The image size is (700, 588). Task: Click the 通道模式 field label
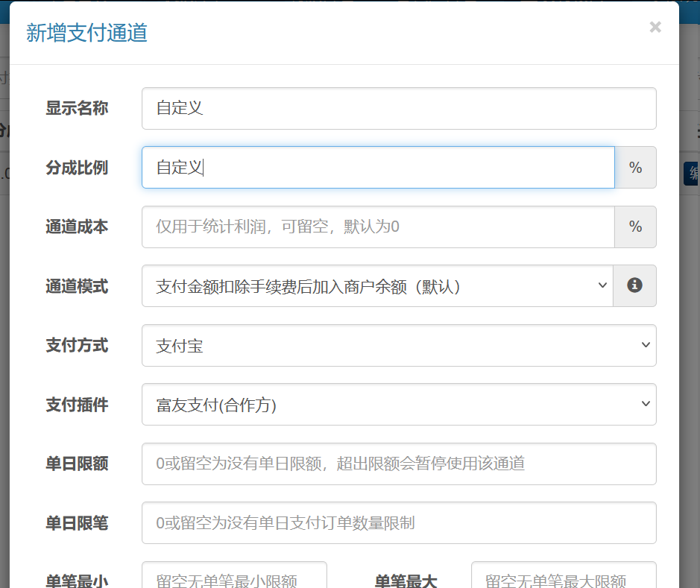pyautogui.click(x=77, y=286)
